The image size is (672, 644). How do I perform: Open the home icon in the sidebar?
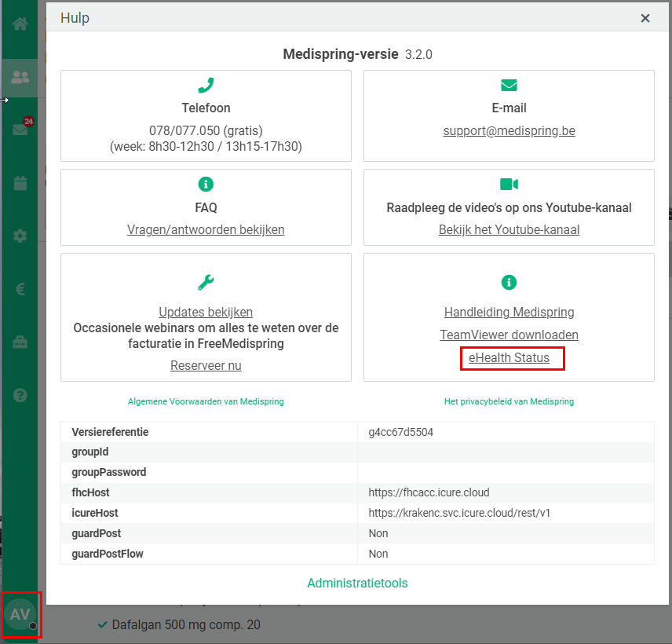[x=20, y=24]
